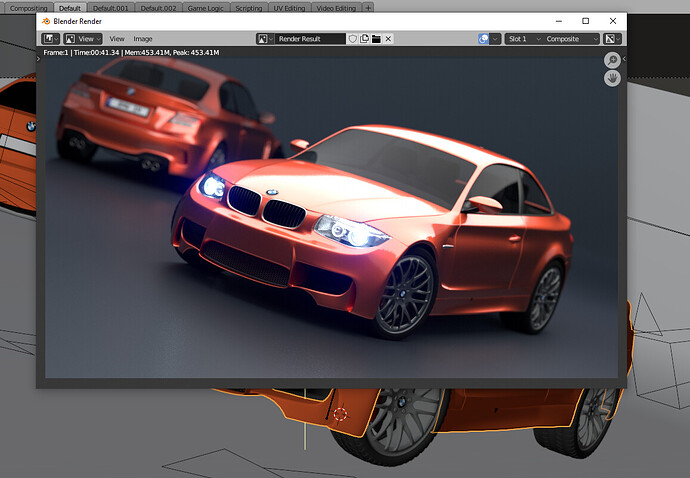Image resolution: width=690 pixels, height=478 pixels.
Task: Click the blue render layer globe icon
Action: 483,39
